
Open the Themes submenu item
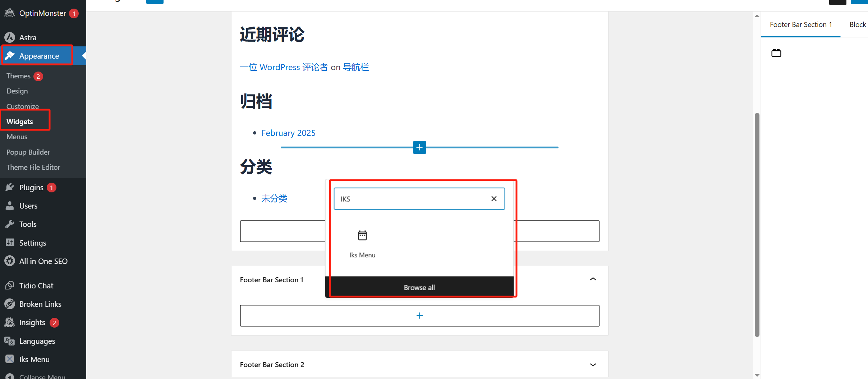[18, 76]
